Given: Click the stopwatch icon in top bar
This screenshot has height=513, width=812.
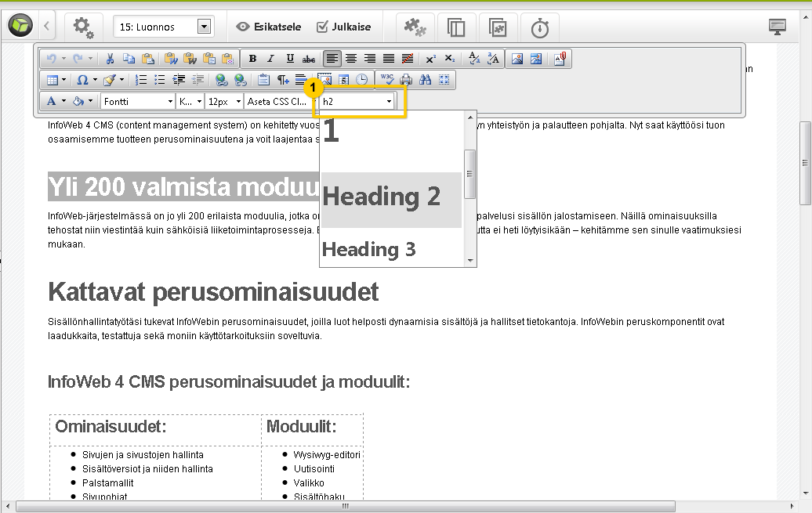Looking at the screenshot, I should pyautogui.click(x=539, y=27).
